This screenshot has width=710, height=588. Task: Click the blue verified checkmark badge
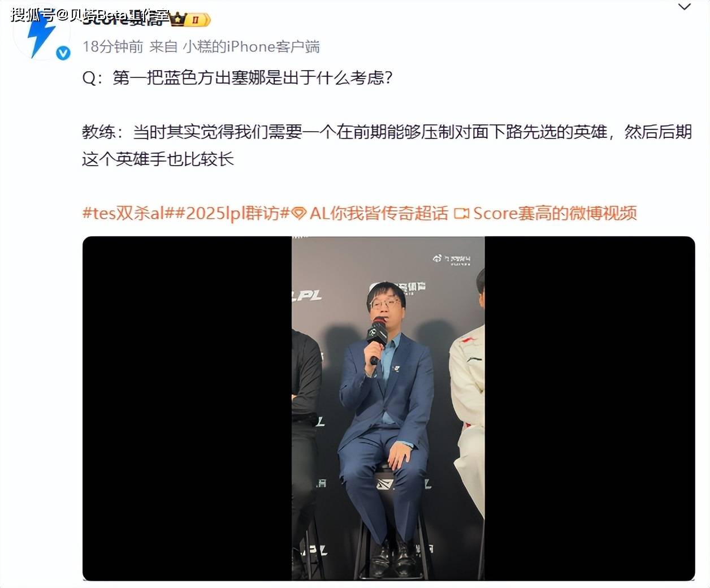tap(63, 53)
